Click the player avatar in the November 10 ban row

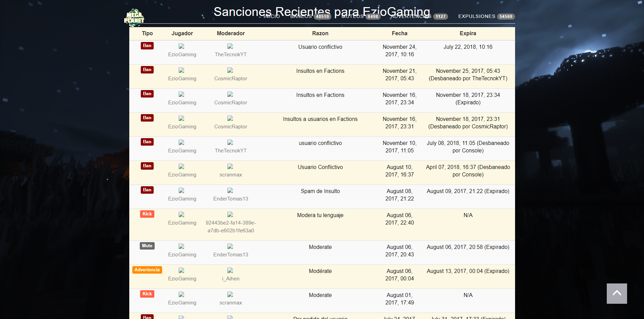(x=181, y=142)
